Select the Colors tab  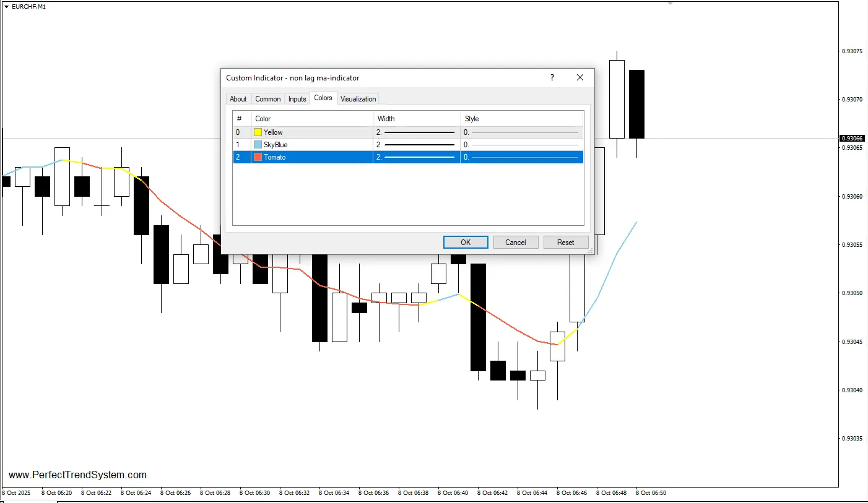(x=323, y=98)
